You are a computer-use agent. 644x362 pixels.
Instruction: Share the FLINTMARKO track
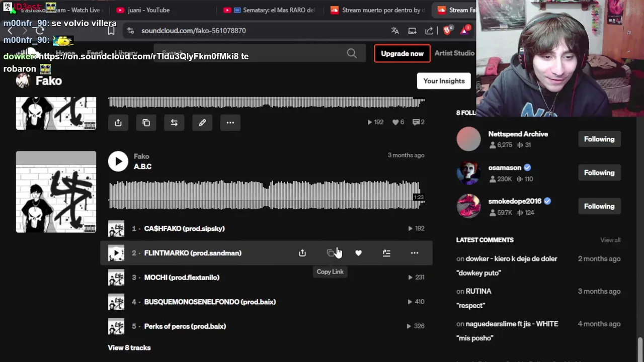302,253
